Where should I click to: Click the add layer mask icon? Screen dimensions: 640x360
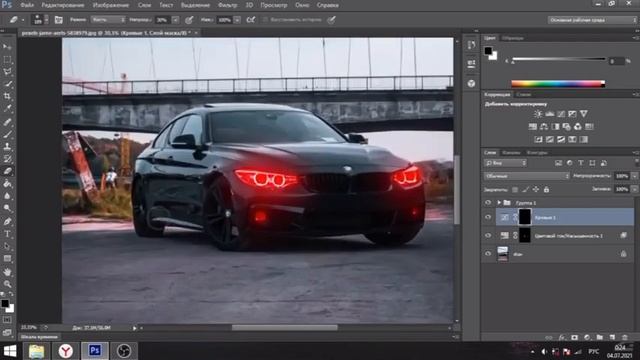point(575,337)
